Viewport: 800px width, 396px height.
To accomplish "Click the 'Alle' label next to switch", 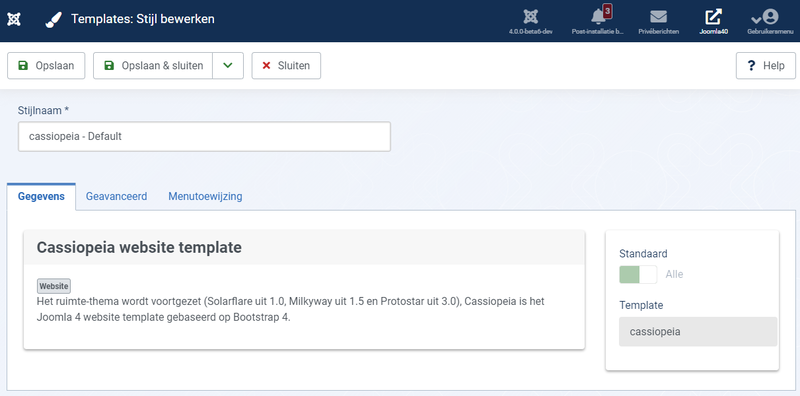I will 674,274.
